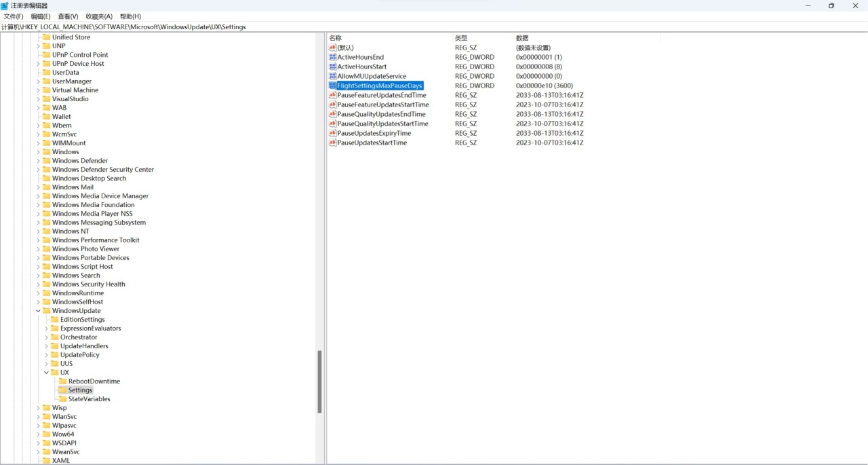868x465 pixels.
Task: Select the WSDAPI key
Action: pyautogui.click(x=64, y=443)
